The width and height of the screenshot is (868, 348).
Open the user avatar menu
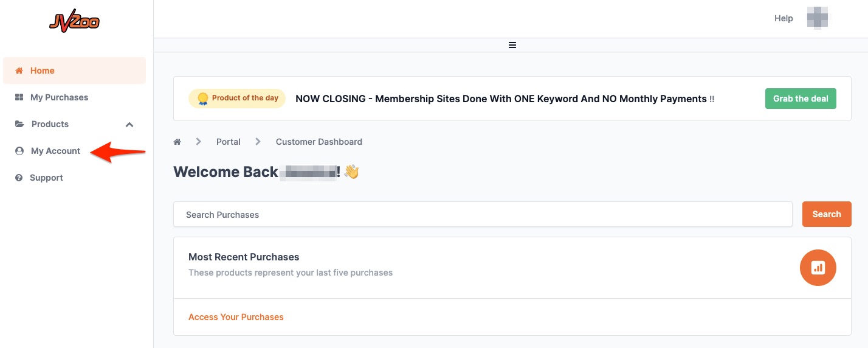818,18
